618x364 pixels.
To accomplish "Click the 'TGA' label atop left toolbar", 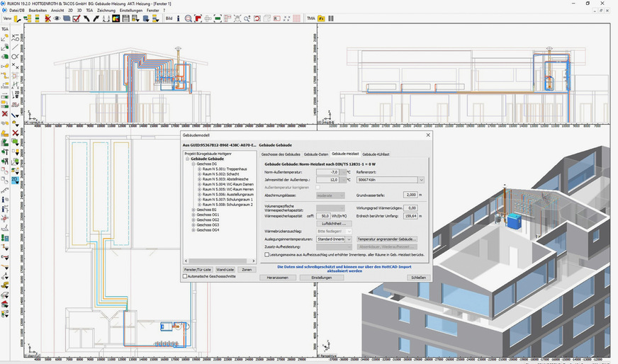I will coord(5,29).
